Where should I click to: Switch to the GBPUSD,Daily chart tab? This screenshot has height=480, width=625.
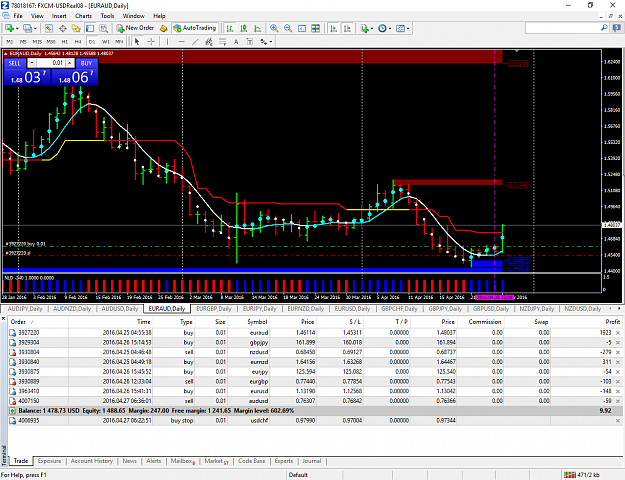click(x=491, y=309)
